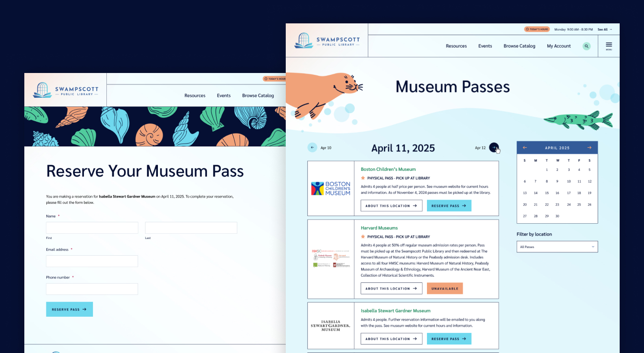Select April 18 in the calendar

tap(579, 193)
